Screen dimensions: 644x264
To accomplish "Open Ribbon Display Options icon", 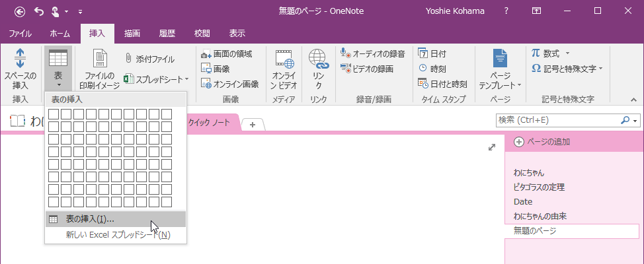I will (536, 11).
